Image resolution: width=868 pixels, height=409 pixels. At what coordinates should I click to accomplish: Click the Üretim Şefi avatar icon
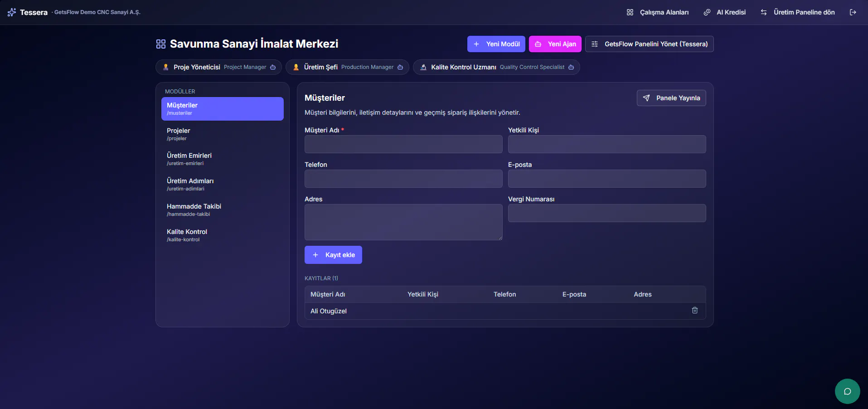296,67
